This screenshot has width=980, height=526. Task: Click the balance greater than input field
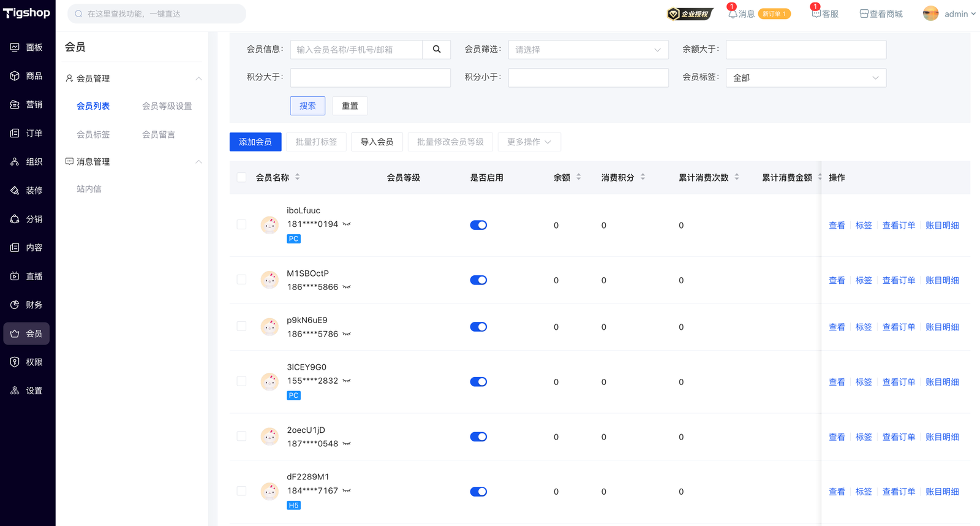[x=805, y=50]
